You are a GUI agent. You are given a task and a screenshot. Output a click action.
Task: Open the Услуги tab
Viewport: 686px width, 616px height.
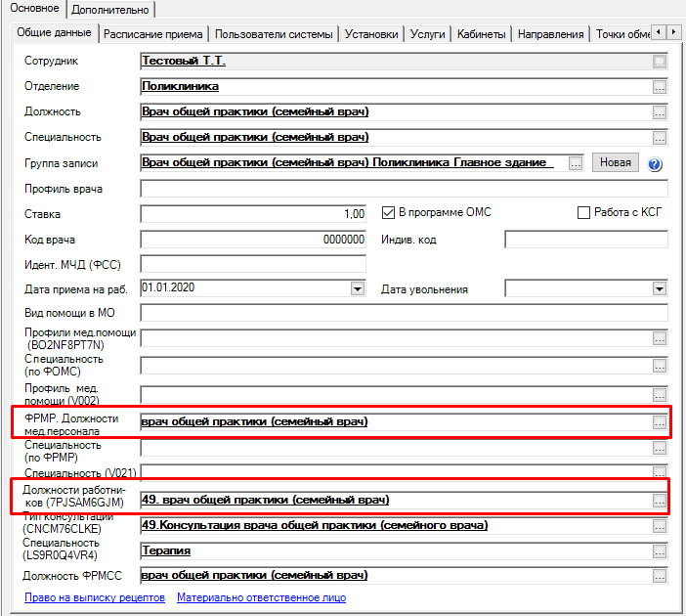pyautogui.click(x=427, y=34)
